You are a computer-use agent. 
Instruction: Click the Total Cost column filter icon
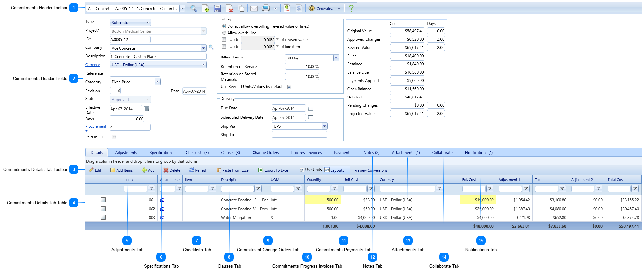tap(635, 189)
